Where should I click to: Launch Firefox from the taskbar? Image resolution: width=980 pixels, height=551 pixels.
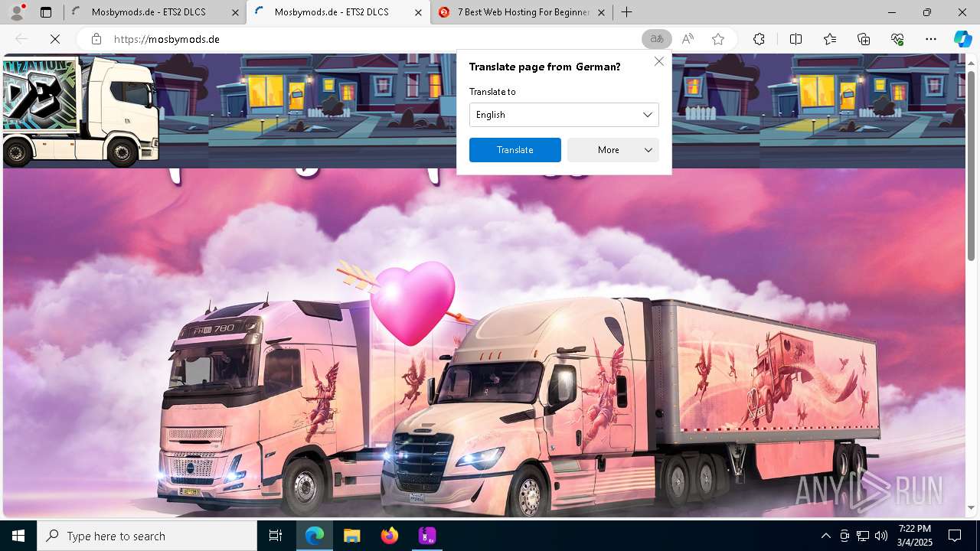(390, 536)
